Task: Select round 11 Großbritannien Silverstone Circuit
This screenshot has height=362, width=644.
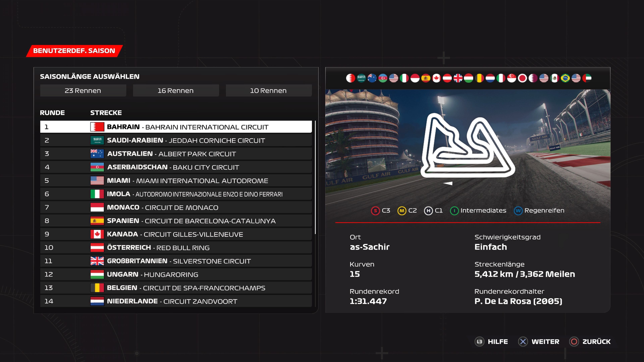Action: pyautogui.click(x=176, y=261)
